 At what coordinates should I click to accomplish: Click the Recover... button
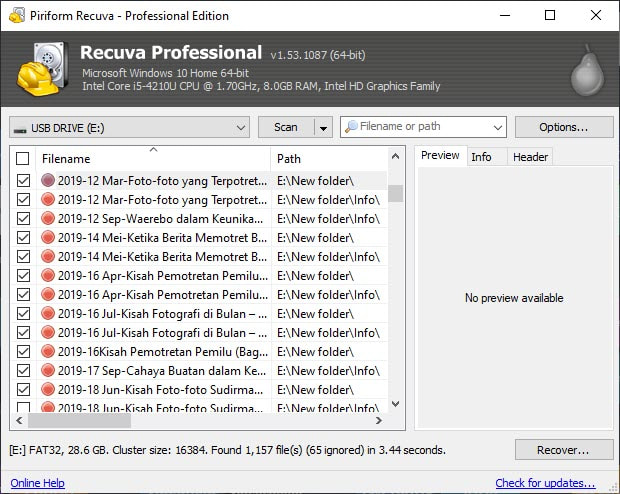(564, 450)
